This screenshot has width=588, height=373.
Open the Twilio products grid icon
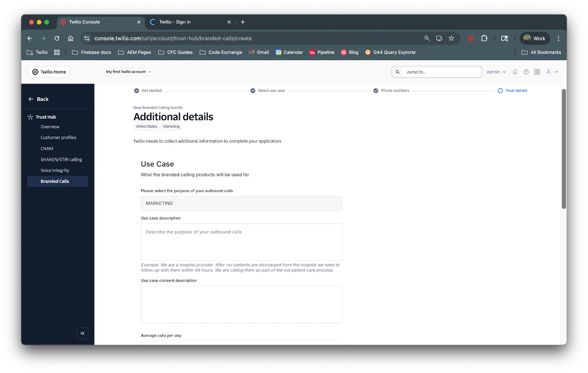click(x=537, y=72)
